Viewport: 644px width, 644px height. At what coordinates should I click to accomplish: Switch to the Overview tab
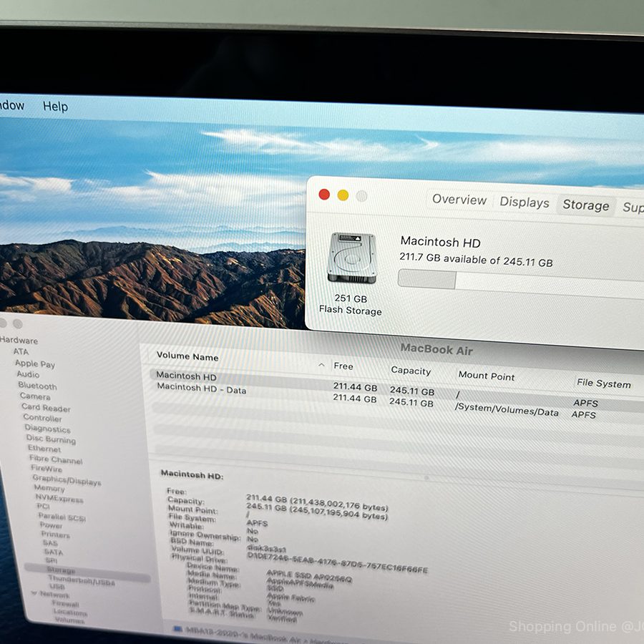tap(459, 200)
